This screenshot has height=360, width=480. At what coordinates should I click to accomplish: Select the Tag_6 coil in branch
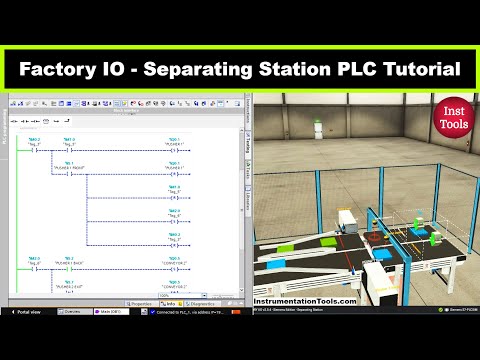[175, 222]
